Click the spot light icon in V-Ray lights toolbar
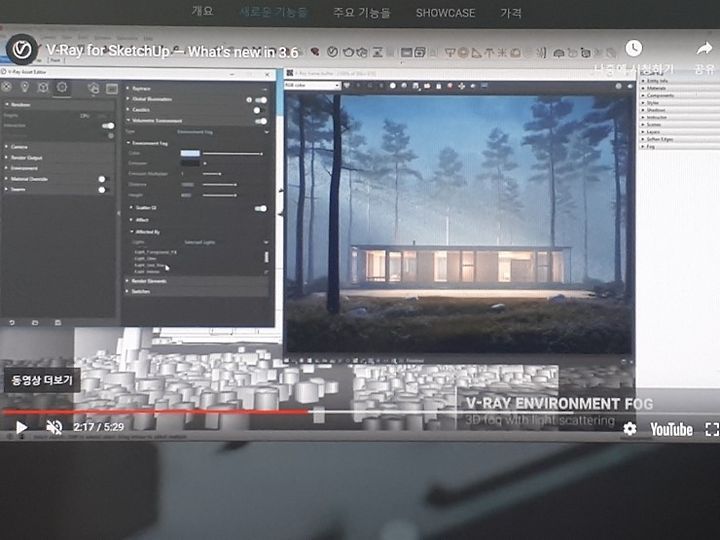 [477, 53]
